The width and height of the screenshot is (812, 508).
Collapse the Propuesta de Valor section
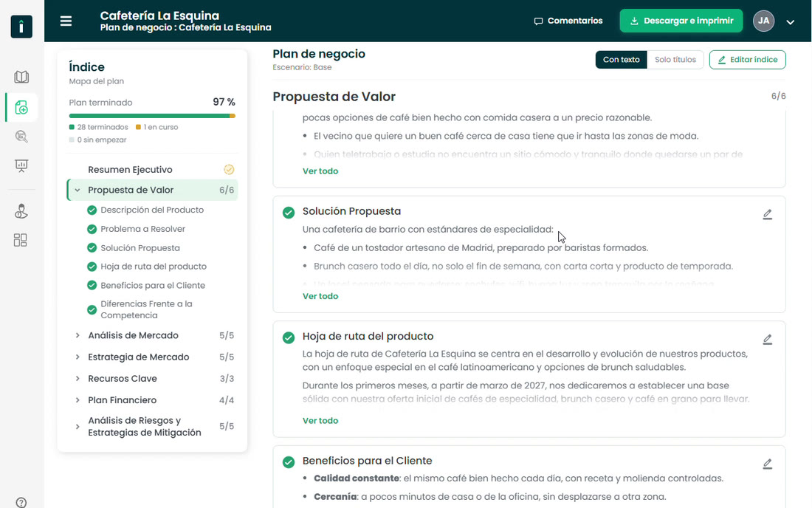tap(78, 190)
